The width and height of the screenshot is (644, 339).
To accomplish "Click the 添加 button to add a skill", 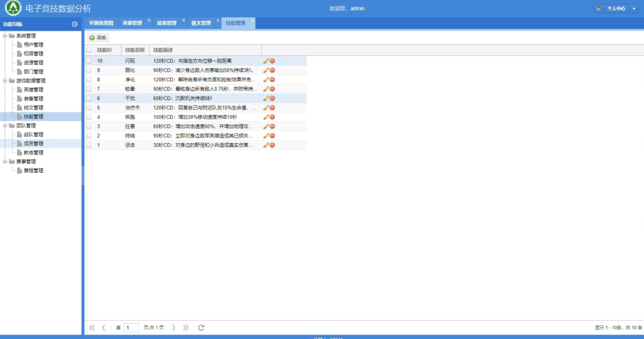I will [x=98, y=38].
